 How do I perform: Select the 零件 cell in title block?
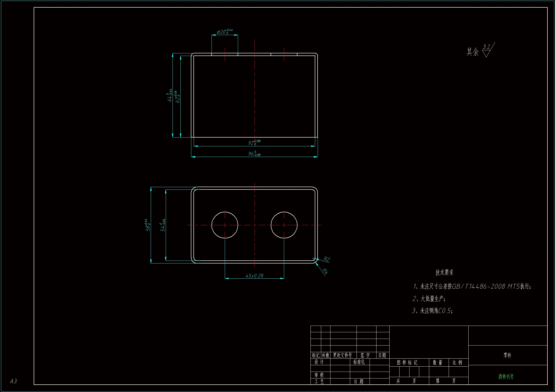coord(507,355)
